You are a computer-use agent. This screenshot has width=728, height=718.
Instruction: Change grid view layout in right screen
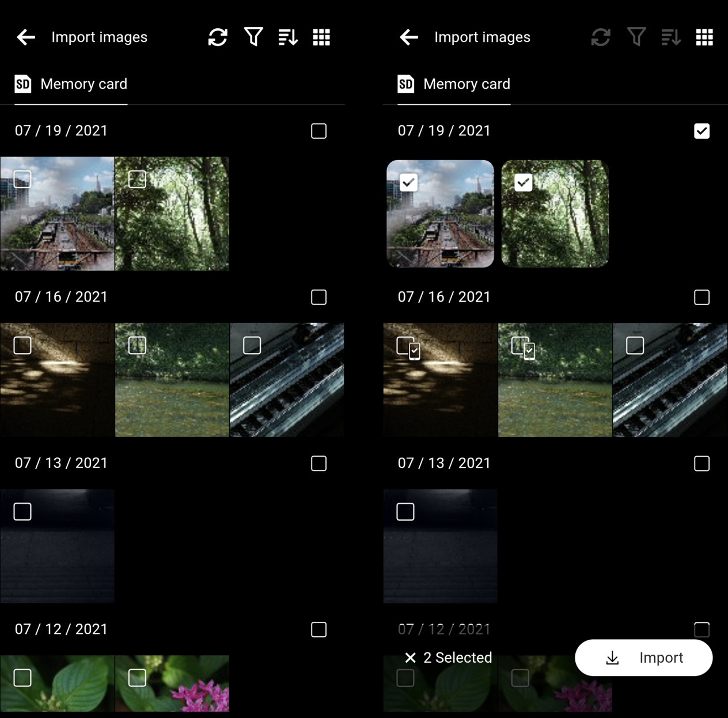point(704,37)
